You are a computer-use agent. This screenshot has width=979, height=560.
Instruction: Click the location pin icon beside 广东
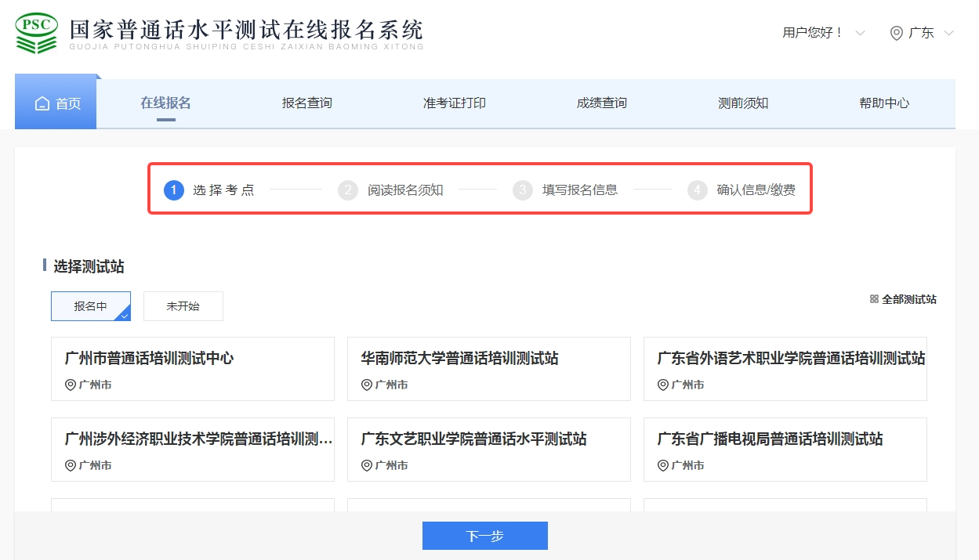coord(897,33)
